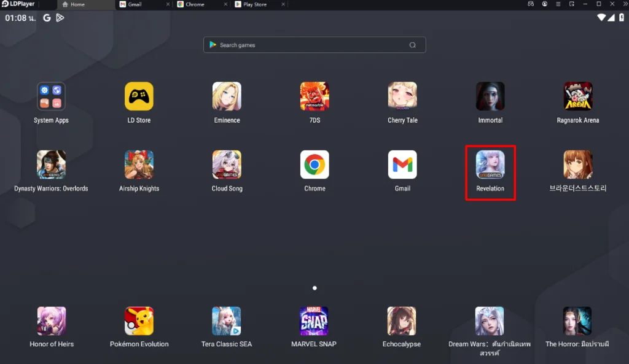Click the Wi-Fi status icon

coord(601,18)
